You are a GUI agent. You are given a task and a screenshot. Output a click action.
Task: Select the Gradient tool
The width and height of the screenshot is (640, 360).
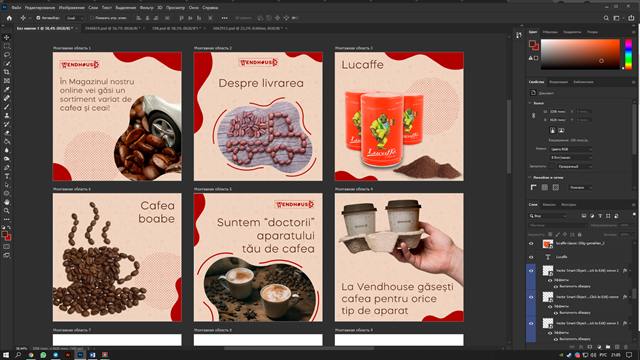[7, 142]
